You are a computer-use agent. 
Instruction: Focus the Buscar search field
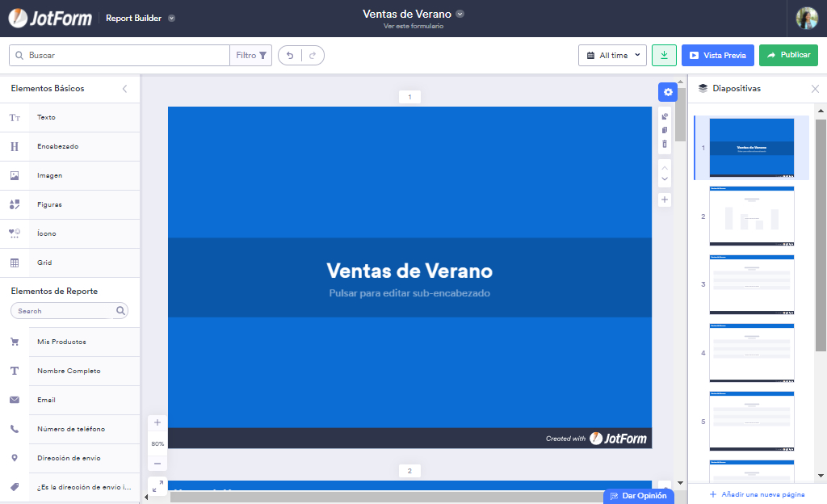(x=120, y=56)
